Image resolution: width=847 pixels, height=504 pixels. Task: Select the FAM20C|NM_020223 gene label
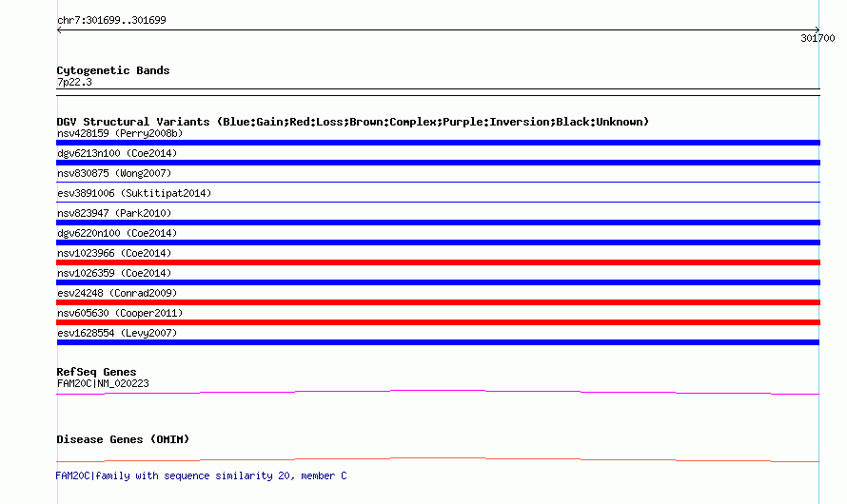click(x=103, y=383)
